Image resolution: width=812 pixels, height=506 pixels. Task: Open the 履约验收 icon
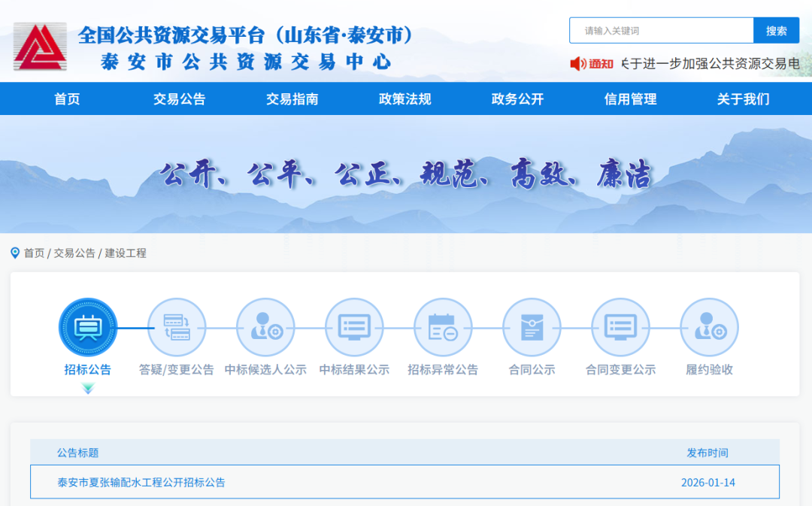(709, 327)
